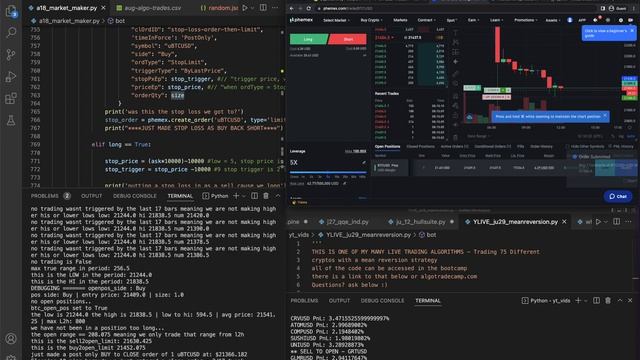Kill the Python terminal with trash icon

[x=266, y=196]
